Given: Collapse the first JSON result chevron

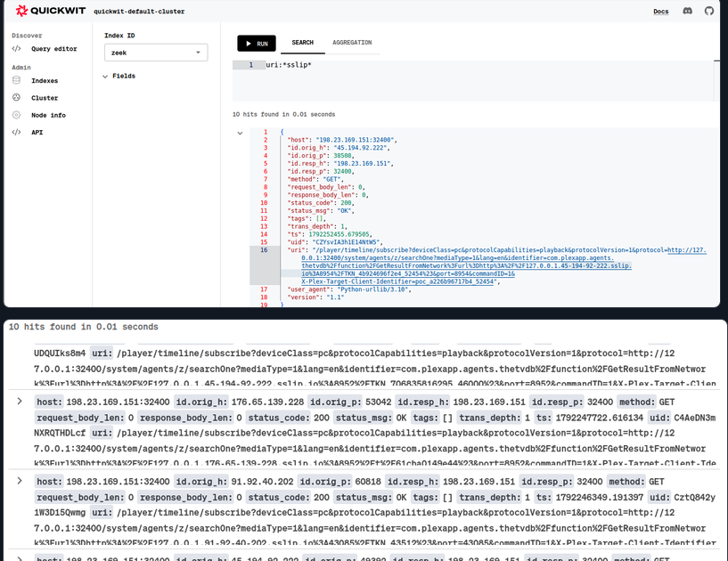Looking at the screenshot, I should [x=240, y=133].
